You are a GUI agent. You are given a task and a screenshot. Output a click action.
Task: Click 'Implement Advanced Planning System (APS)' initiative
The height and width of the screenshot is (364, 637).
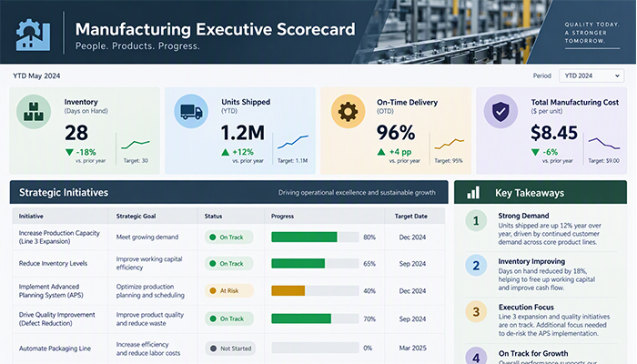pyautogui.click(x=51, y=291)
